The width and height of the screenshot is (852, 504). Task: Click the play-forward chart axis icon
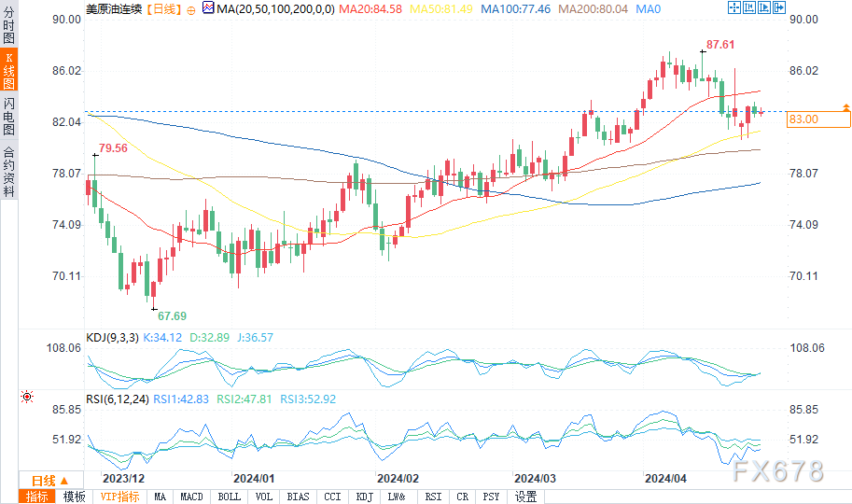tap(764, 7)
